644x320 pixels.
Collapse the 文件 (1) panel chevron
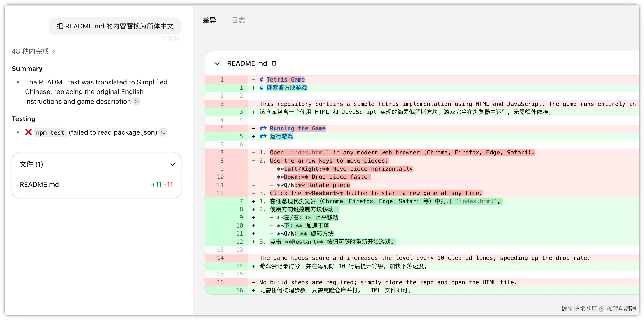coord(172,164)
